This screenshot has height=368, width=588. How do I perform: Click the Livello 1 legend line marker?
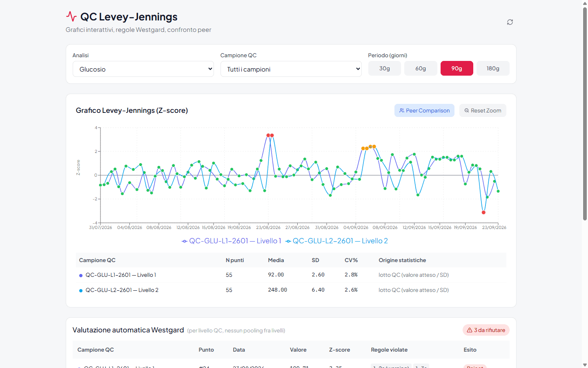(x=185, y=241)
